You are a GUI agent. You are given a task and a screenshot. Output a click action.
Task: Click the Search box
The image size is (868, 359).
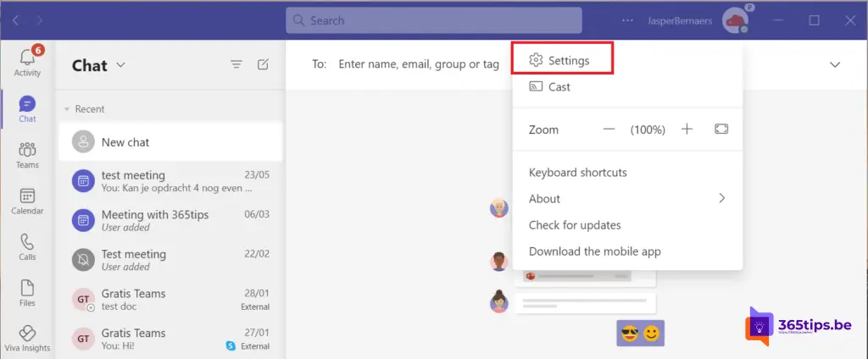(x=433, y=20)
